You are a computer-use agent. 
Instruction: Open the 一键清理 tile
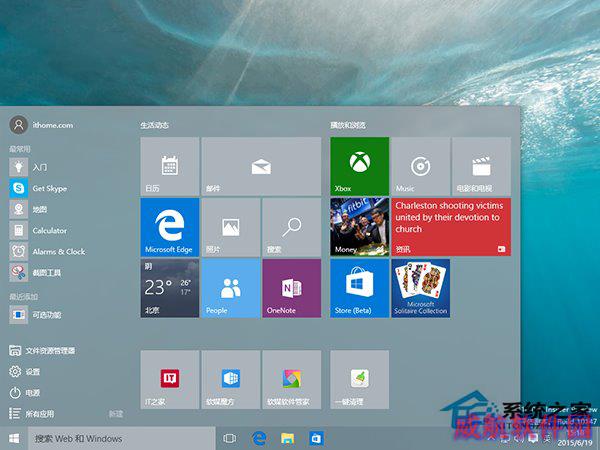point(360,380)
